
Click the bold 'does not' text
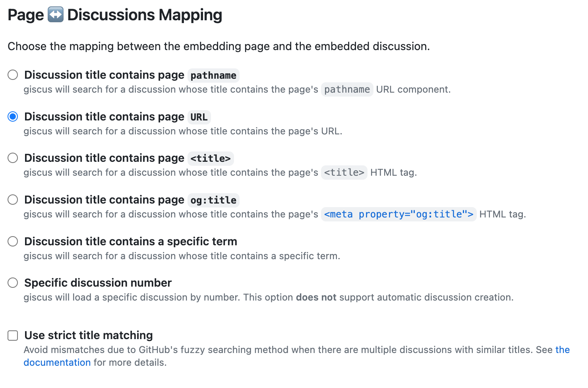coord(316,297)
